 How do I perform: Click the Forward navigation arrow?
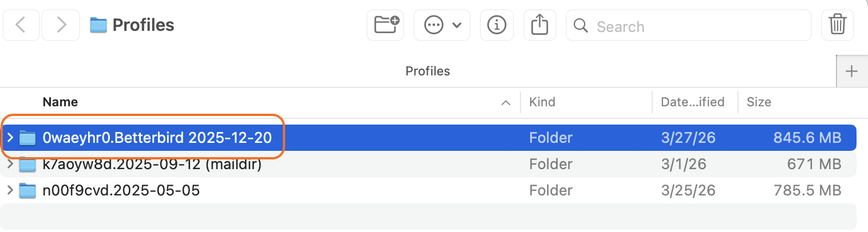(61, 25)
